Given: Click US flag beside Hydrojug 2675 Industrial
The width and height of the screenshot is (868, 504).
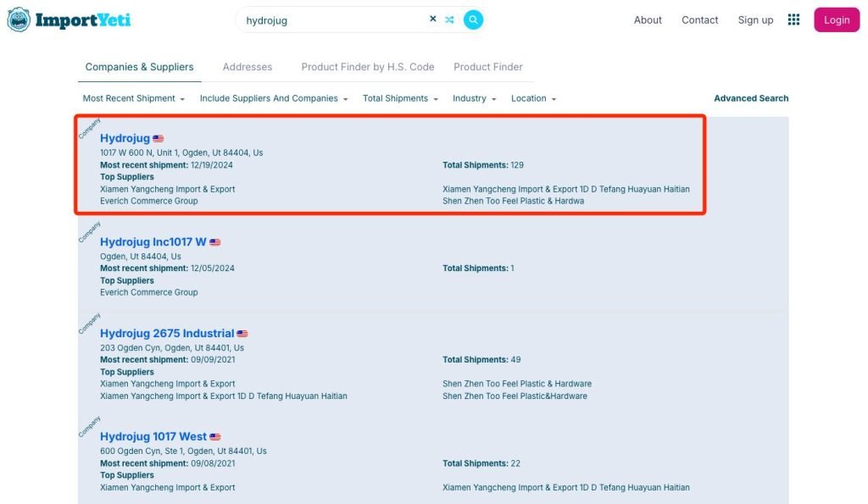Looking at the screenshot, I should [242, 334].
